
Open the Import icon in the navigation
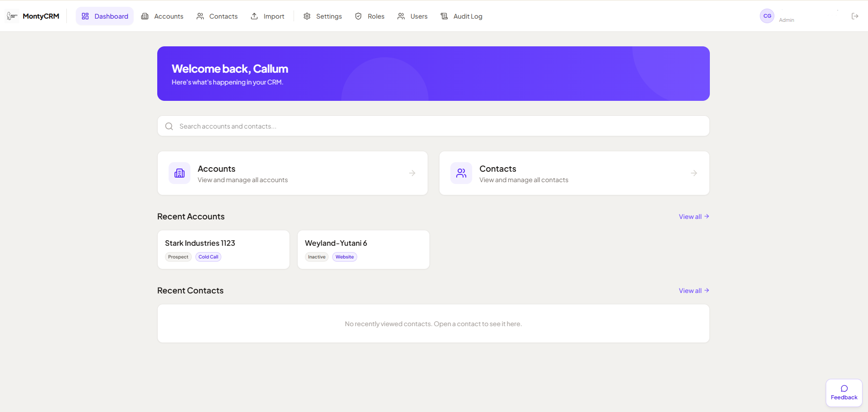[x=254, y=16]
